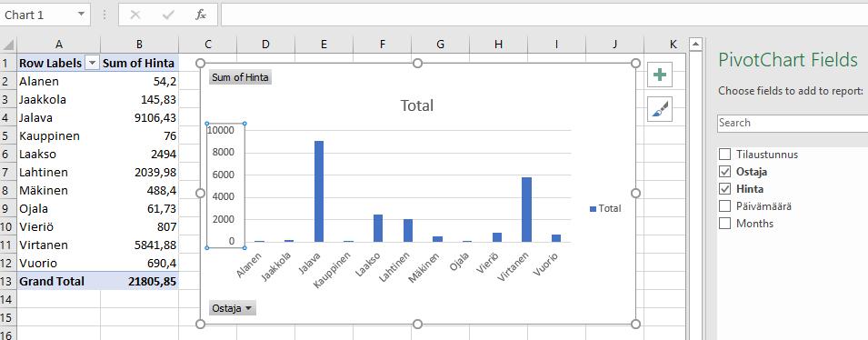Open the Chart Styles paintbrush button
Viewport: 868px width, 340px height.
pos(659,109)
